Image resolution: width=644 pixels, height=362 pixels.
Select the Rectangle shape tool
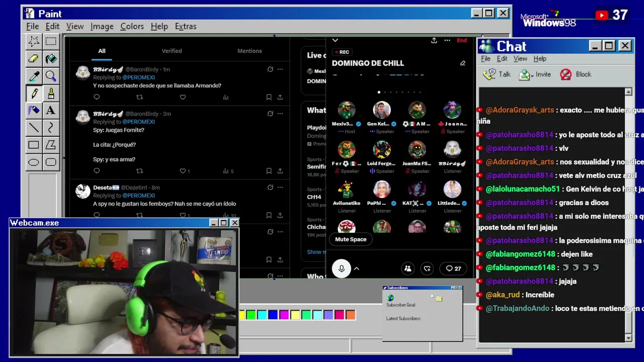34,145
